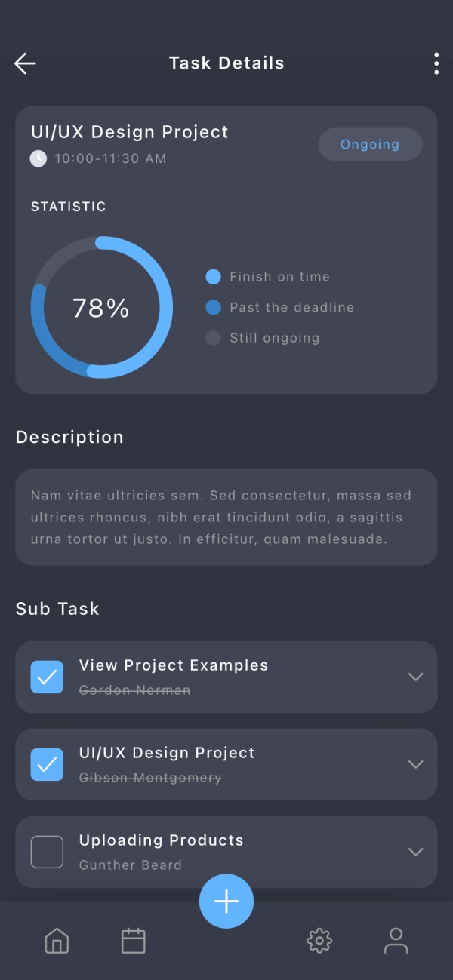The height and width of the screenshot is (980, 453).
Task: Click the clock icon next to task time
Action: coord(39,158)
